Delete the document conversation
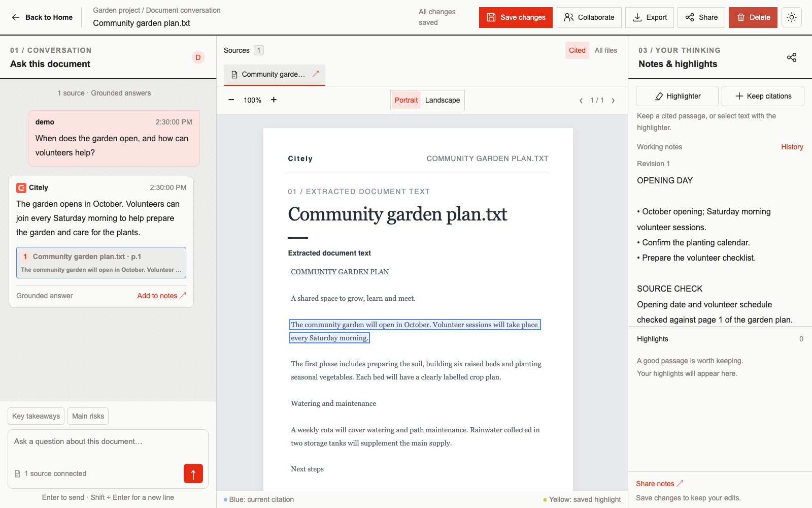This screenshot has height=508, width=812. [x=753, y=17]
